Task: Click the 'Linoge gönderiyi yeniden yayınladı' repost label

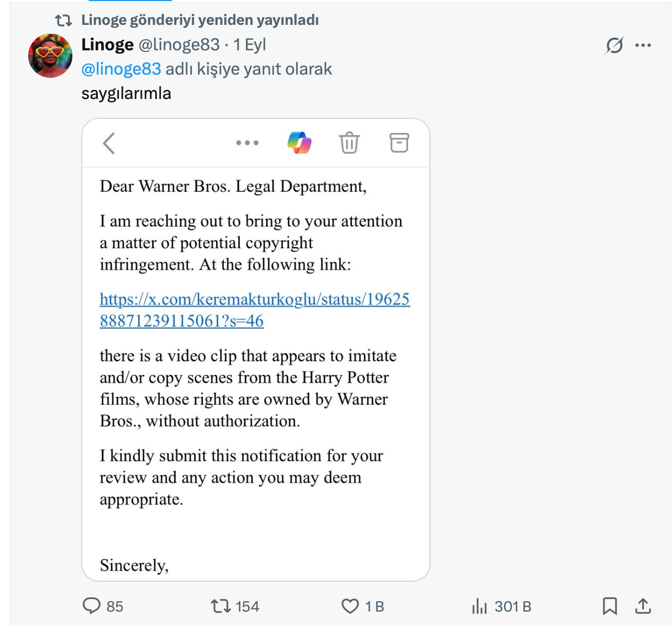Action: pyautogui.click(x=200, y=20)
